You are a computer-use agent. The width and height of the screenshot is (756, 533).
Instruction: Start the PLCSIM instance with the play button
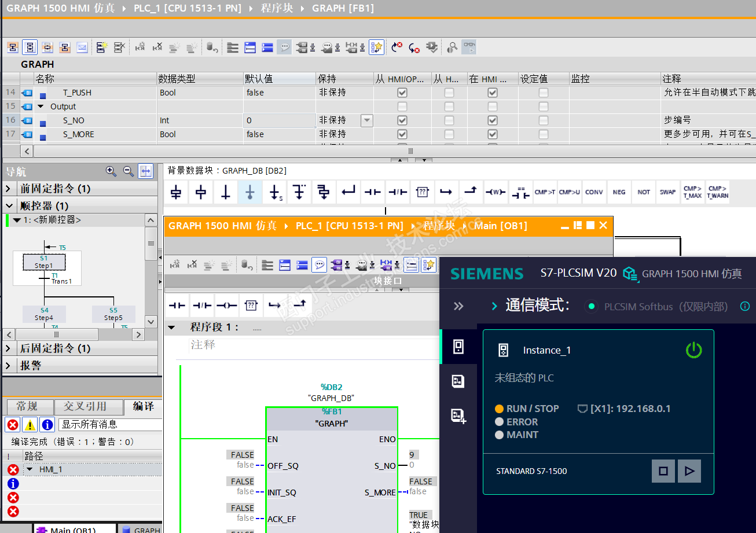click(x=689, y=471)
